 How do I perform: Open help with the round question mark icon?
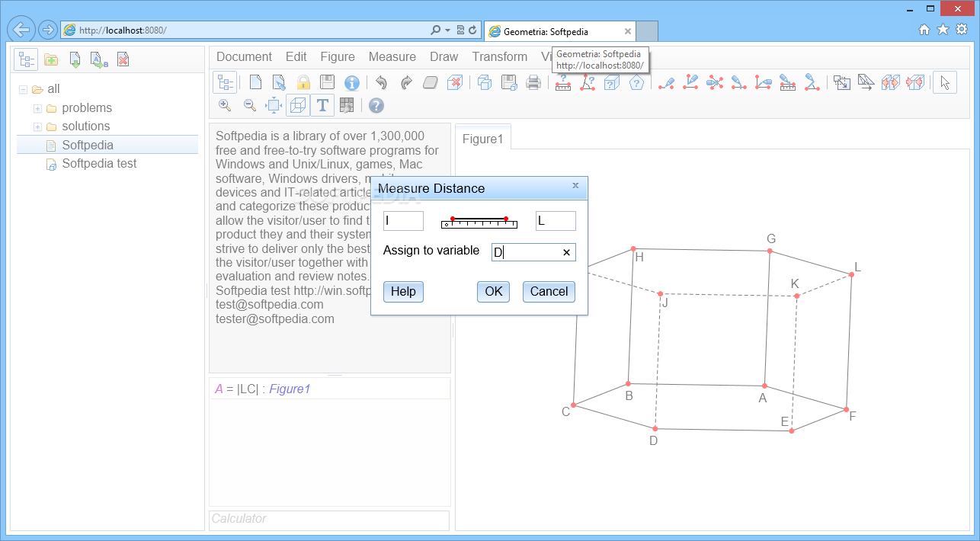click(x=376, y=105)
